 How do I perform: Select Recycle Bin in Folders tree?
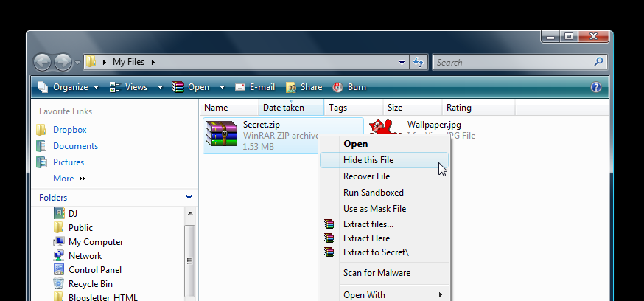[x=91, y=284]
